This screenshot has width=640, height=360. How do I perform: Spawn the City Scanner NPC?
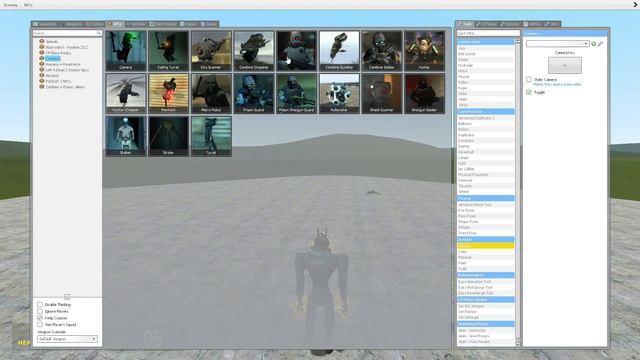[x=211, y=51]
